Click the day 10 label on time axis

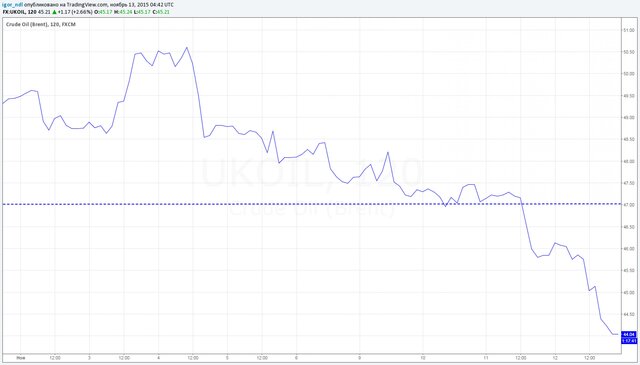[x=423, y=358]
